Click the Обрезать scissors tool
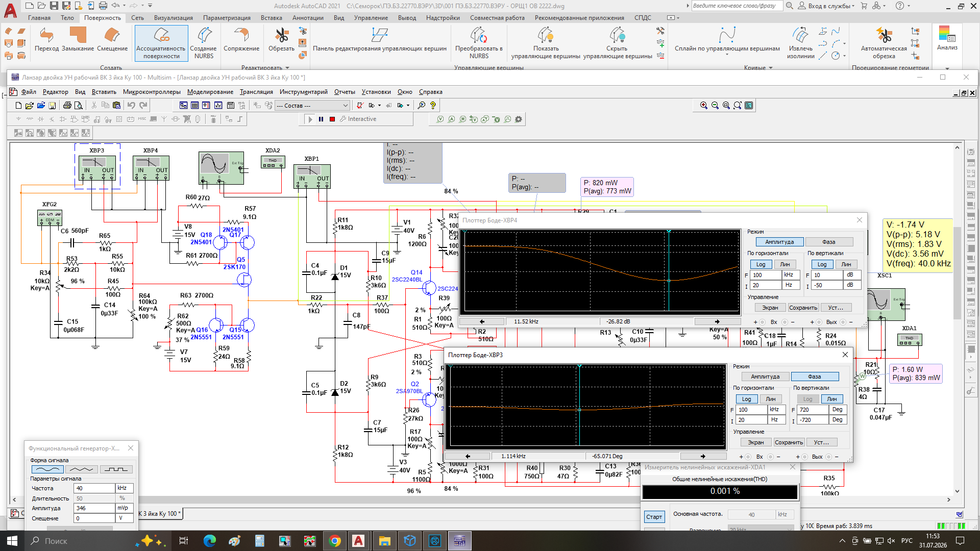Image resolution: width=980 pixels, height=551 pixels. tap(281, 39)
